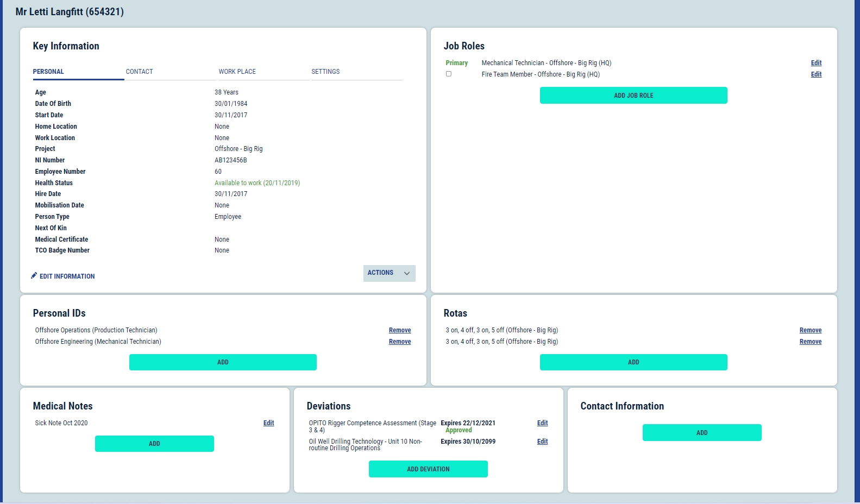Add a new Personal ID
The image size is (860, 504).
(x=223, y=362)
